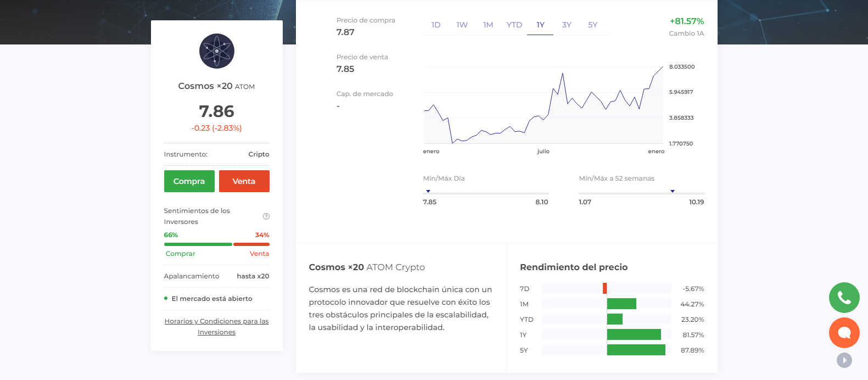Image resolution: width=868 pixels, height=380 pixels.
Task: Click the current price 7.86
Action: pyautogui.click(x=217, y=111)
